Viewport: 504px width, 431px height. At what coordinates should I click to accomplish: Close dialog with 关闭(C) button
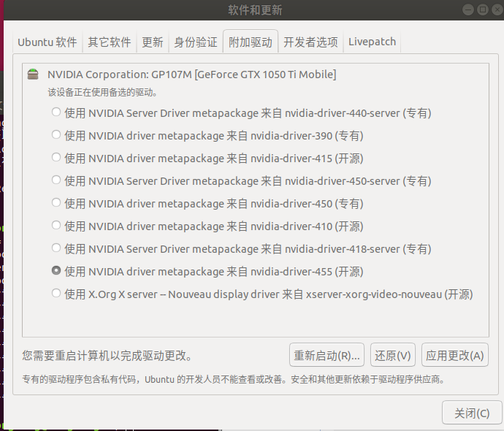tap(472, 413)
